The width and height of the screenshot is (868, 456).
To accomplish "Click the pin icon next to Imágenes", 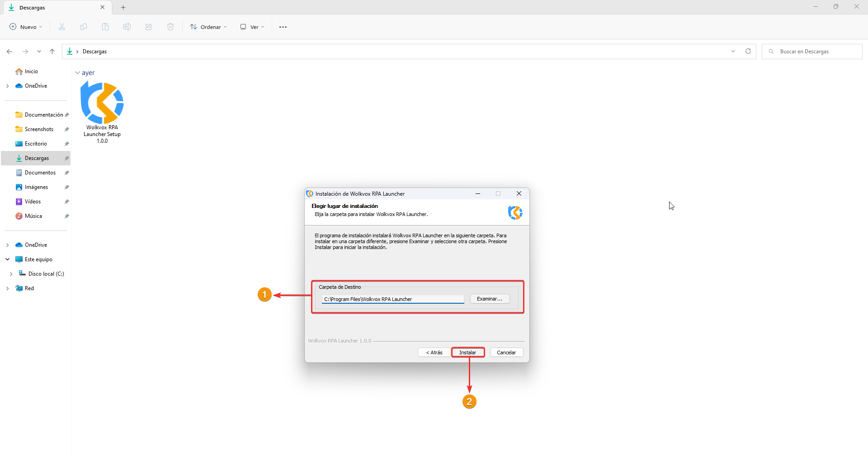I will pos(67,187).
